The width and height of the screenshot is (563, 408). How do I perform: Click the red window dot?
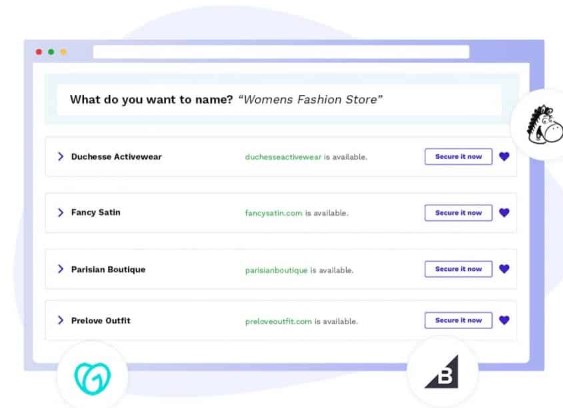[x=39, y=52]
